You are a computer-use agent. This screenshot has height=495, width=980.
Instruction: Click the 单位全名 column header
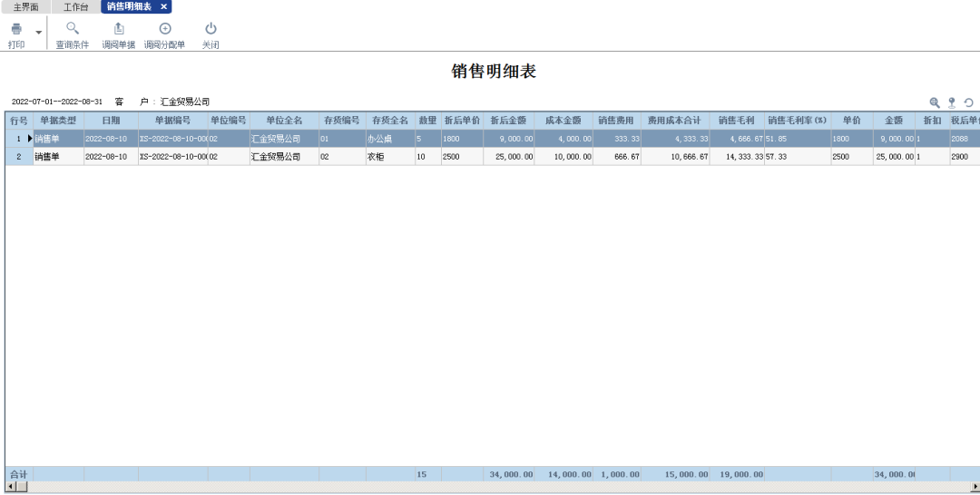[284, 121]
